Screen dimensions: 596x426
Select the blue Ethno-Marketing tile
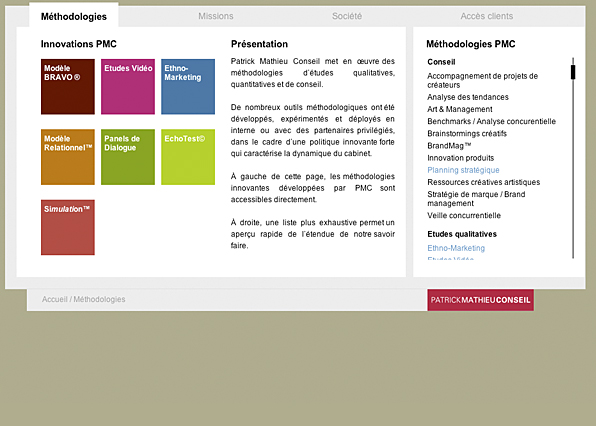pos(188,87)
